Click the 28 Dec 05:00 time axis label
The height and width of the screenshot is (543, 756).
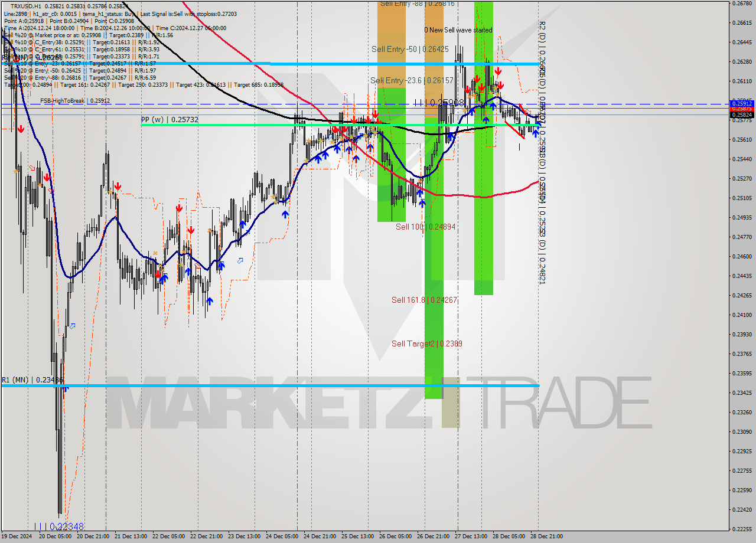pyautogui.click(x=509, y=537)
